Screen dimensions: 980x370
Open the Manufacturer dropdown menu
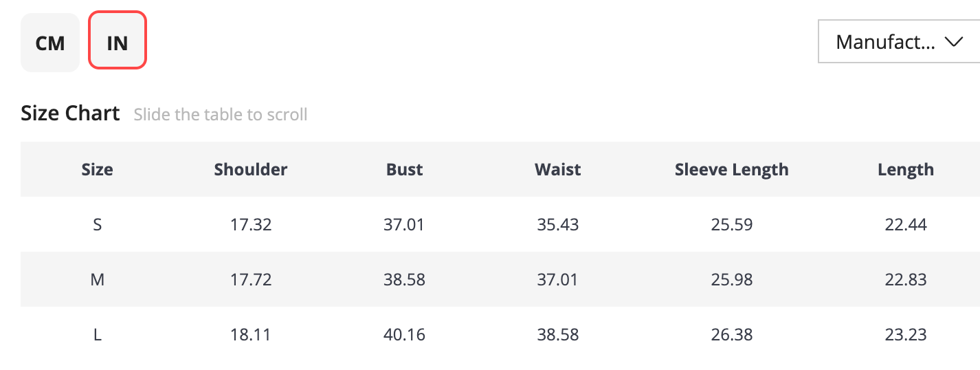[899, 42]
